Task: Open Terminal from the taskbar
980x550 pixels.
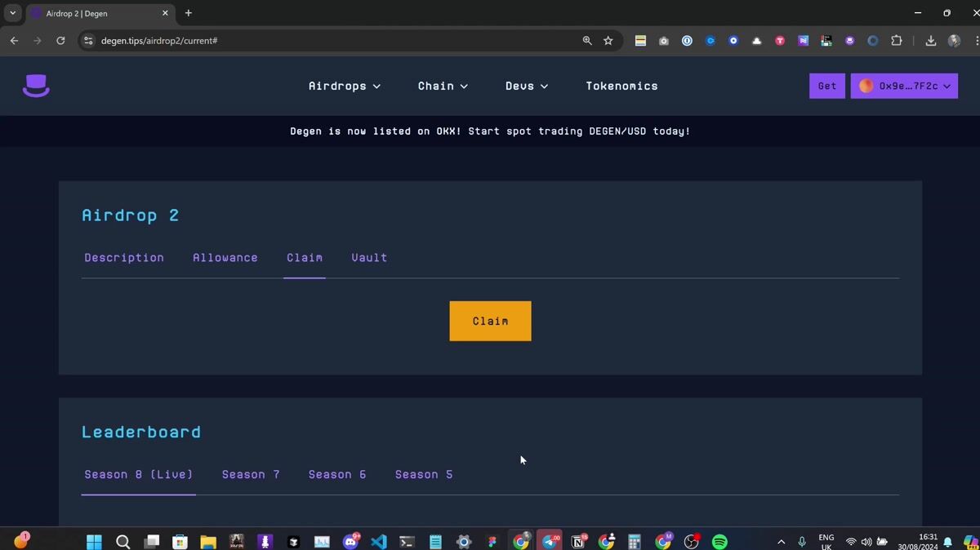Action: click(407, 542)
